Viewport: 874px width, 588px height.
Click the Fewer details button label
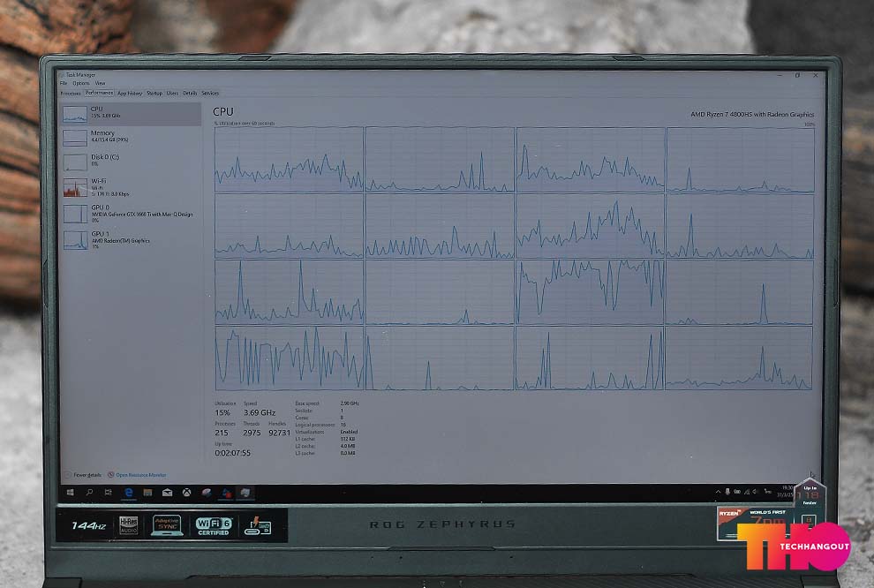click(x=87, y=475)
